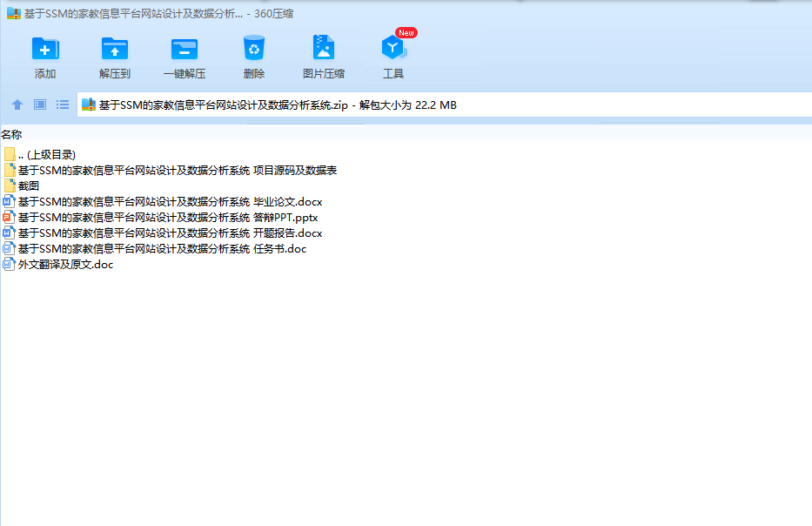Click the archive icon in the path bar
812x526 pixels.
click(89, 105)
